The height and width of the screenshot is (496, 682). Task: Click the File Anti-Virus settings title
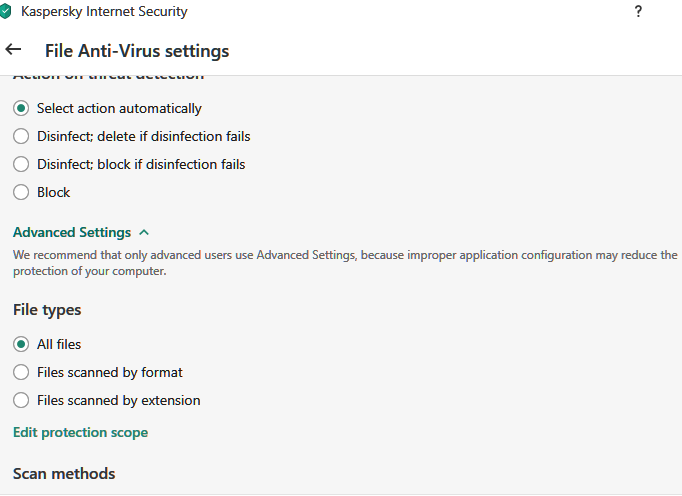(x=137, y=50)
